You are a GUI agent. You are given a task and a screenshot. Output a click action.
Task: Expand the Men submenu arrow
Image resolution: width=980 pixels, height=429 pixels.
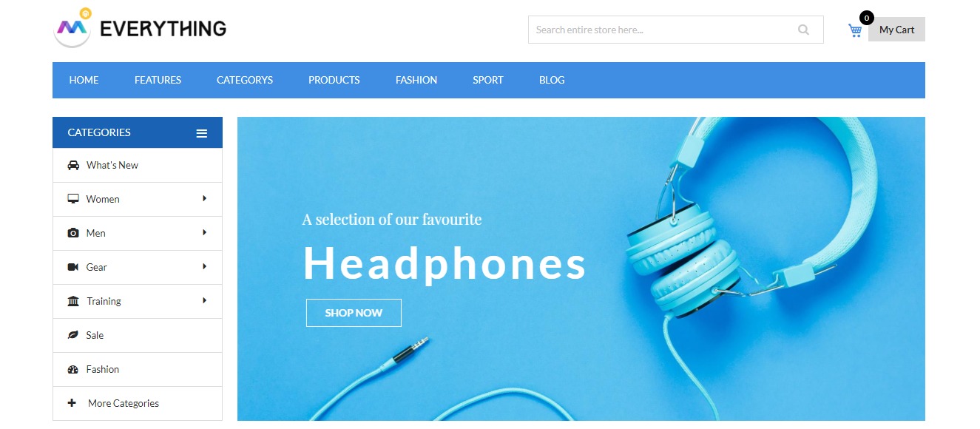(x=204, y=232)
